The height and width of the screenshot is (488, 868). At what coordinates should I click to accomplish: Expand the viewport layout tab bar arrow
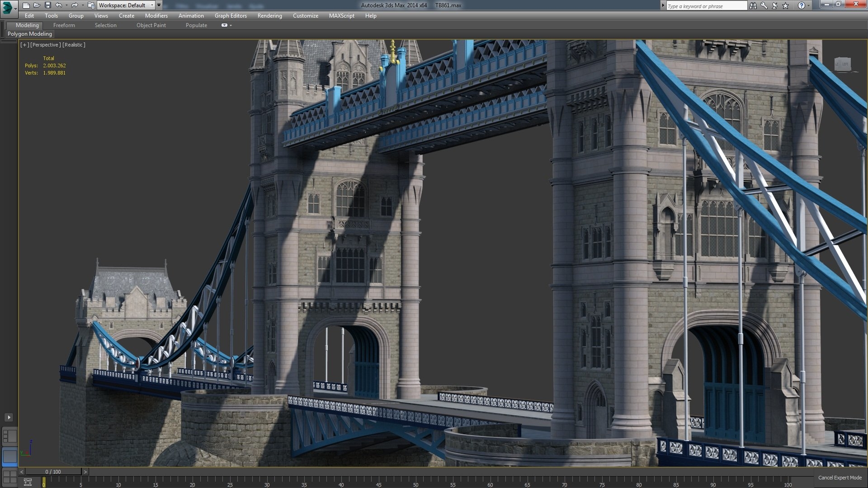tap(8, 418)
